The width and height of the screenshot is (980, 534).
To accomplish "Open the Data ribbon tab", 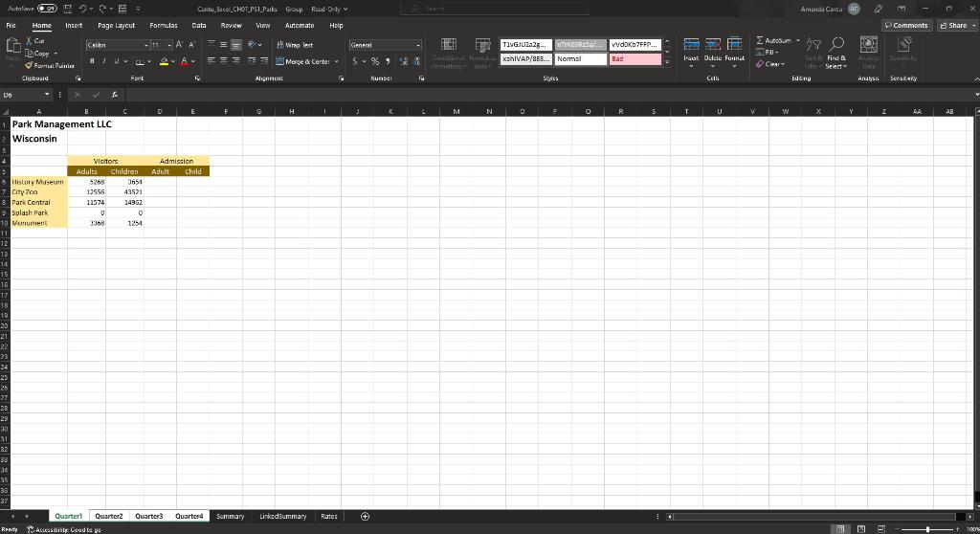I will pyautogui.click(x=199, y=26).
